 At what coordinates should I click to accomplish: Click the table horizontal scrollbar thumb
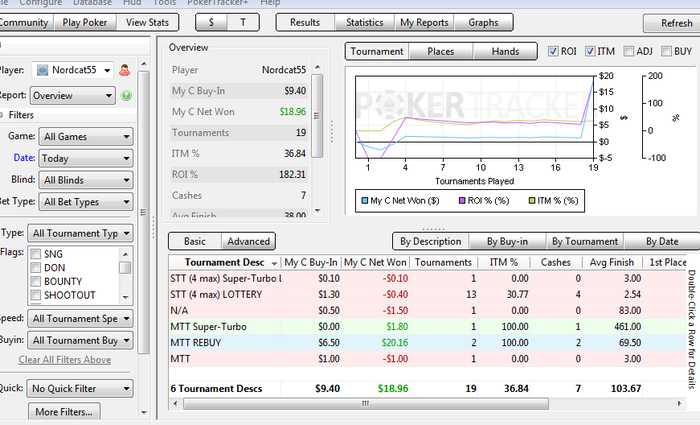click(x=366, y=404)
